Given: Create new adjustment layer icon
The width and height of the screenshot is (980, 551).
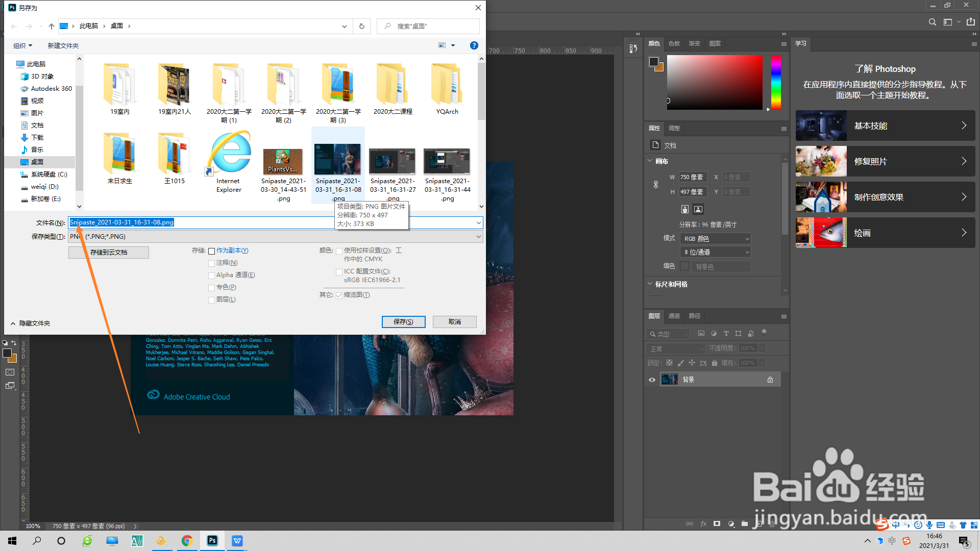Looking at the screenshot, I should point(731,524).
